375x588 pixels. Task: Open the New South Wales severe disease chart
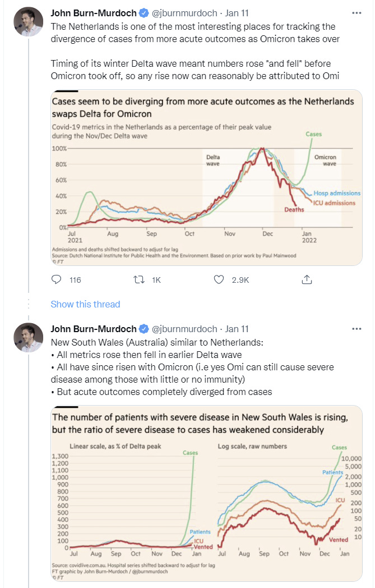(x=206, y=494)
